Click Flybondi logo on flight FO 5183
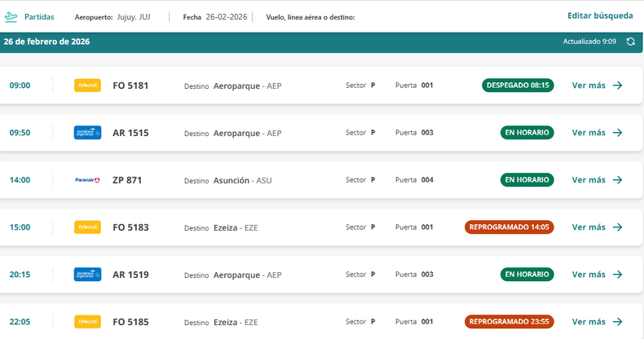Viewport: 644px width, 339px height. coord(87,227)
